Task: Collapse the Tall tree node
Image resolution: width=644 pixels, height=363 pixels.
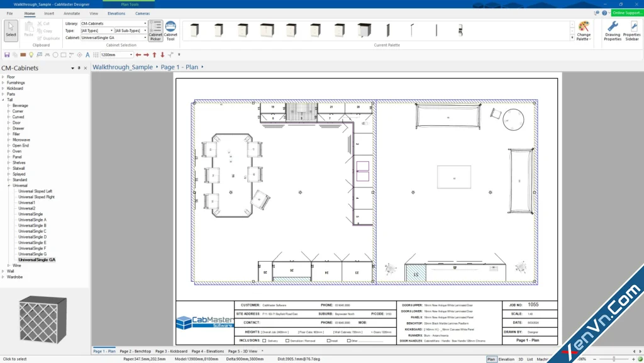Action: tap(3, 100)
